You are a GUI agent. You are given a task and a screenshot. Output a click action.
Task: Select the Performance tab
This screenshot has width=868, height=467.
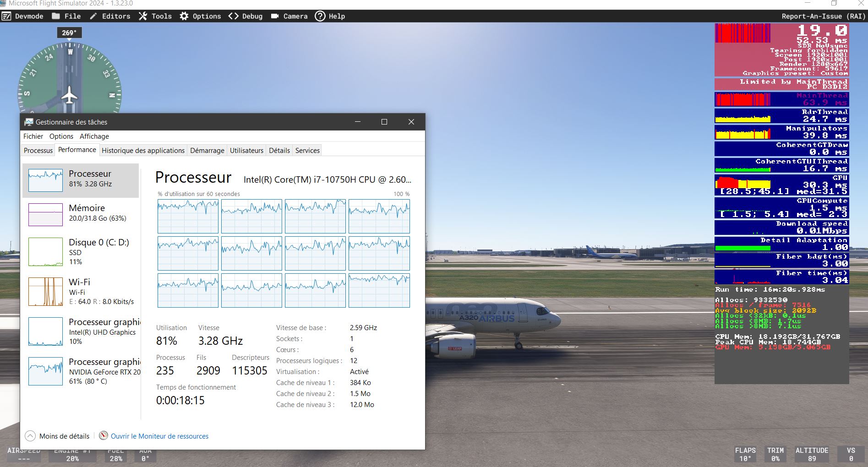coord(77,150)
